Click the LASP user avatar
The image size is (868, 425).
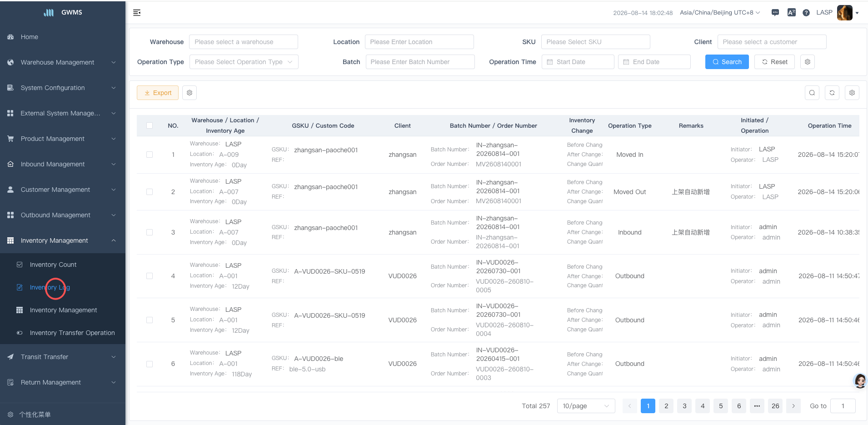tap(845, 13)
